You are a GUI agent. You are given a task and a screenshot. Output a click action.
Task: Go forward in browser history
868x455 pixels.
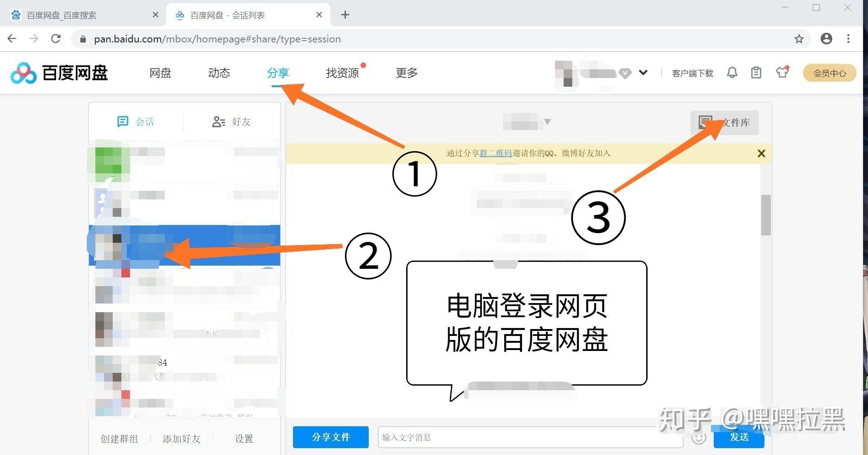tap(34, 39)
